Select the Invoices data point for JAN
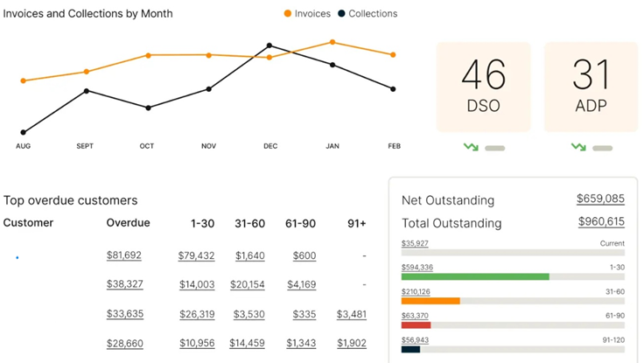This screenshot has width=644, height=363. 332,42
